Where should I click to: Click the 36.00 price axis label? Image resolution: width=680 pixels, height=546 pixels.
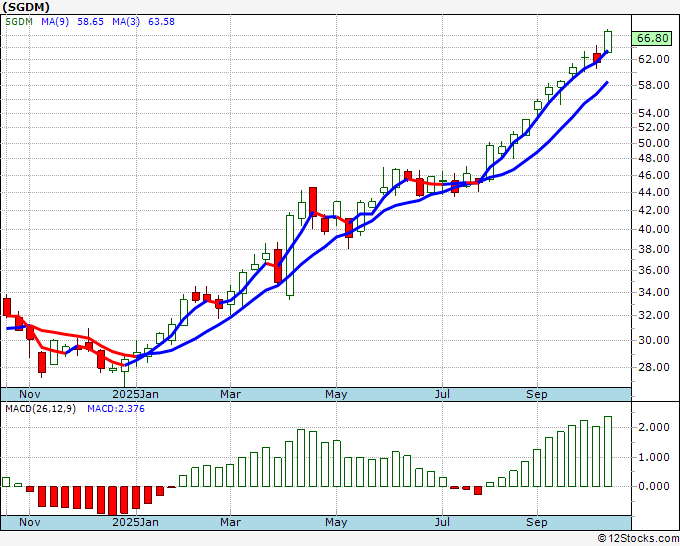click(654, 270)
